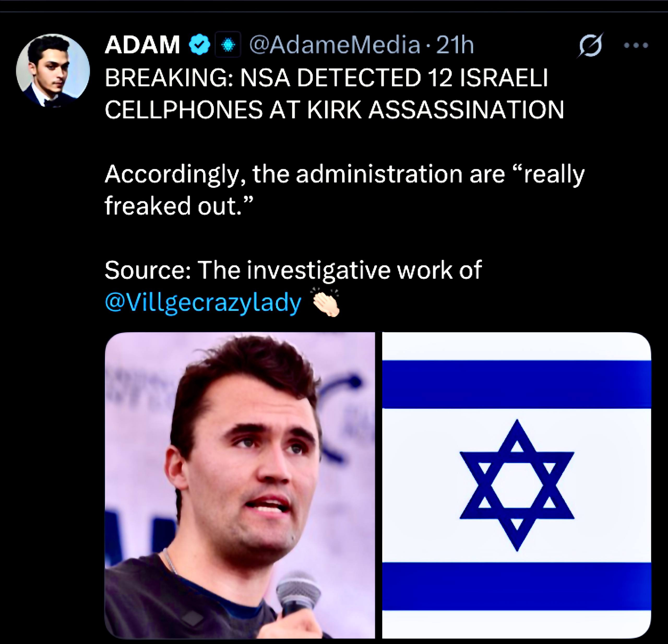Open the ADAM display name profile
This screenshot has height=644, width=668.
[x=142, y=45]
